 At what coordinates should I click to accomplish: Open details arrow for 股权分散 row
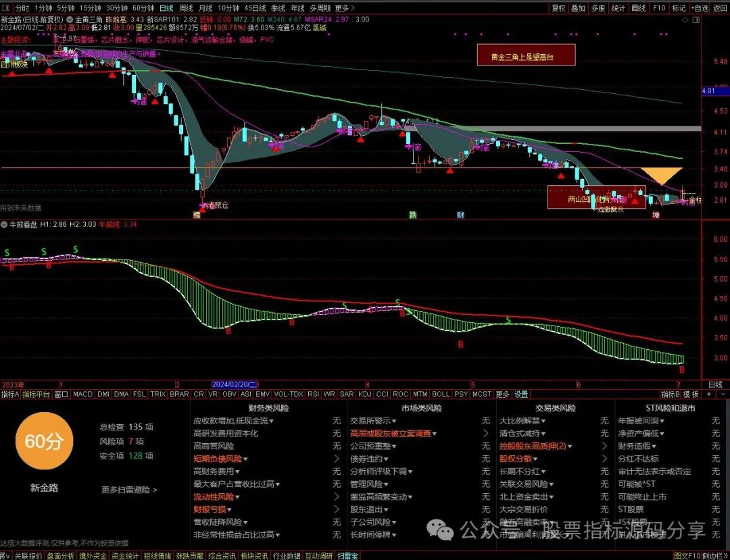click(604, 459)
